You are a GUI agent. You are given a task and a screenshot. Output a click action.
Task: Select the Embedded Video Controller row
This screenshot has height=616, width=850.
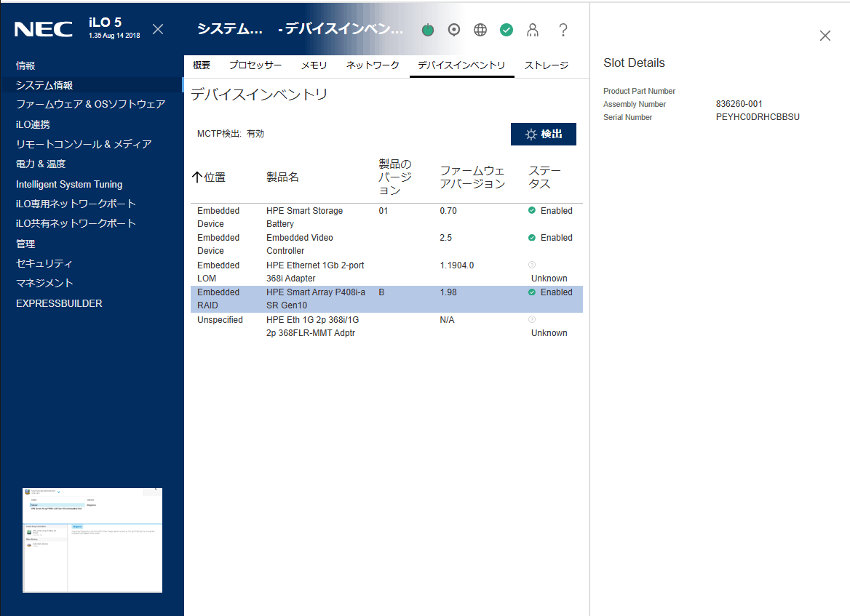pyautogui.click(x=386, y=244)
